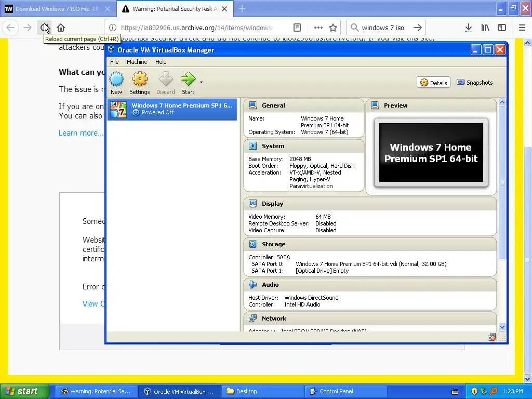532x399 pixels.
Task: Go to Firefox Home page
Action: click(61, 28)
